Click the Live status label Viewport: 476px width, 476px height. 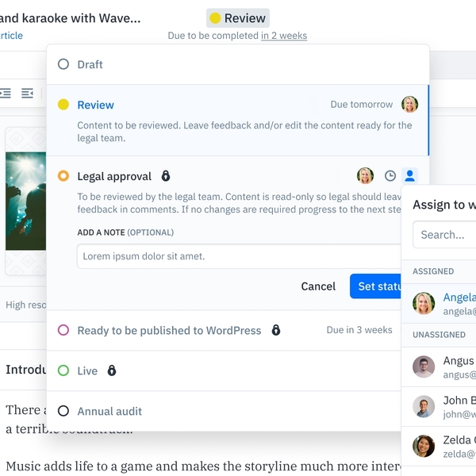coord(87,370)
